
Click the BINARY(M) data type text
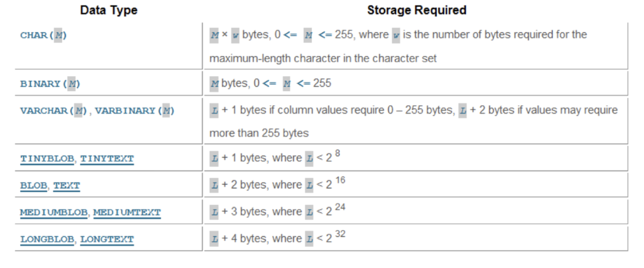point(50,84)
